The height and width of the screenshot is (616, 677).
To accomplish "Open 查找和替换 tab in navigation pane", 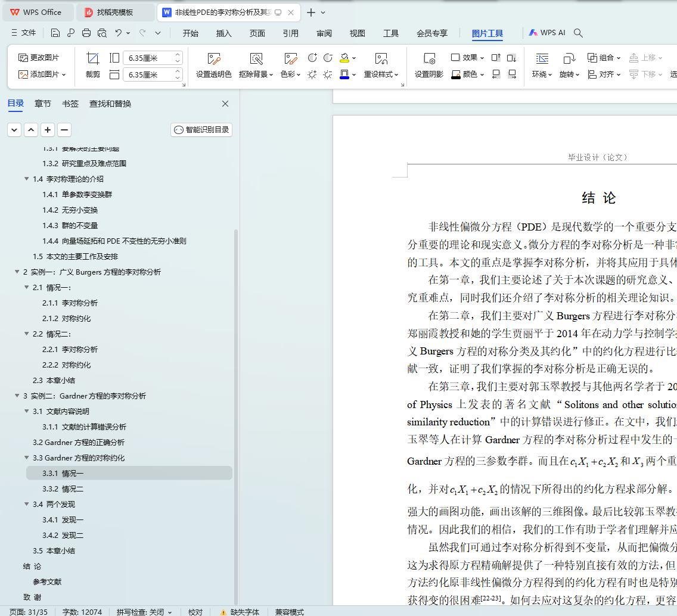I will click(110, 104).
